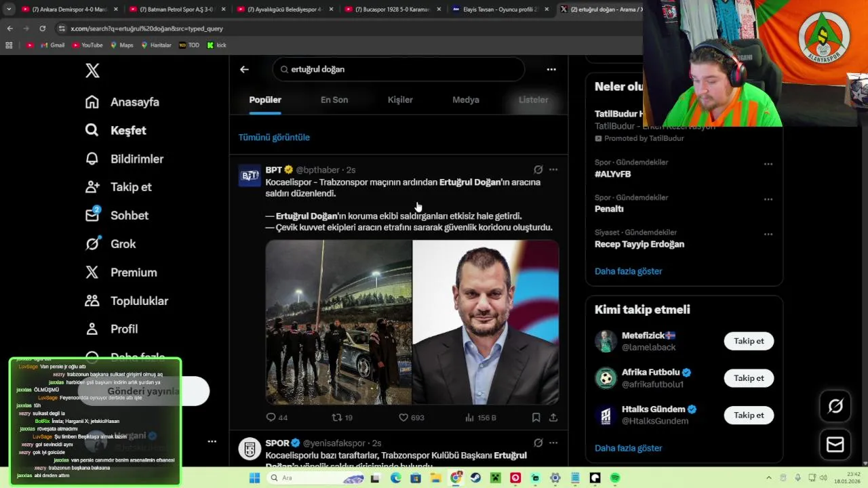Image resolution: width=868 pixels, height=488 pixels.
Task: Open Windows Start menu
Action: point(254,478)
